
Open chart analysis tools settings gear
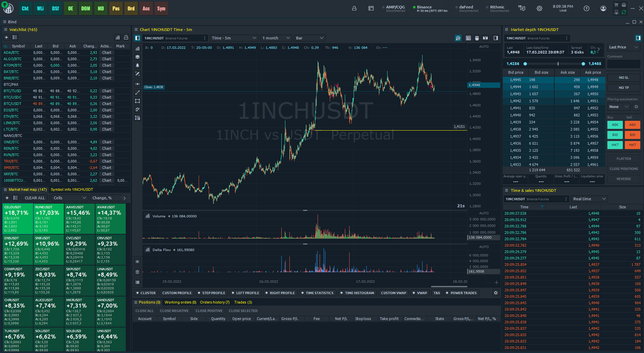pyautogui.click(x=496, y=293)
